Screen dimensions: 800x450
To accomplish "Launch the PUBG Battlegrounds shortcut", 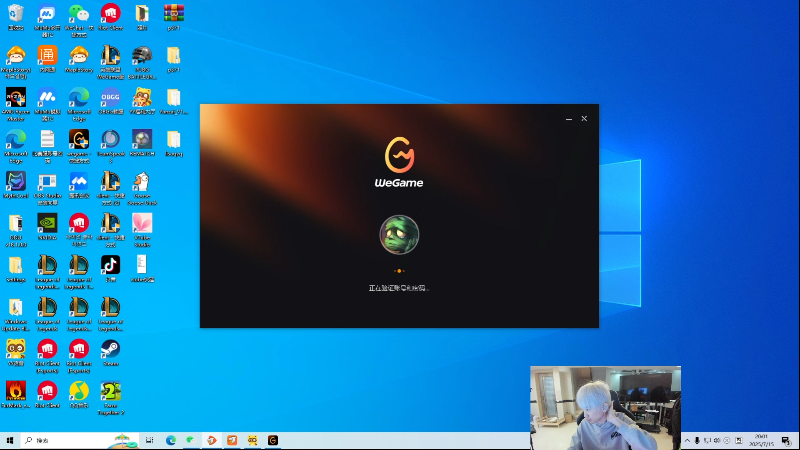I will tap(142, 55).
